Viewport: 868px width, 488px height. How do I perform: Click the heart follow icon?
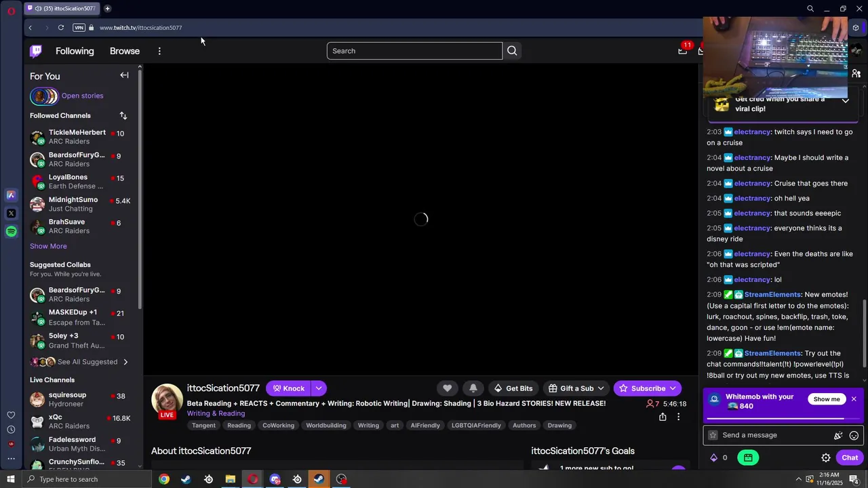(448, 388)
